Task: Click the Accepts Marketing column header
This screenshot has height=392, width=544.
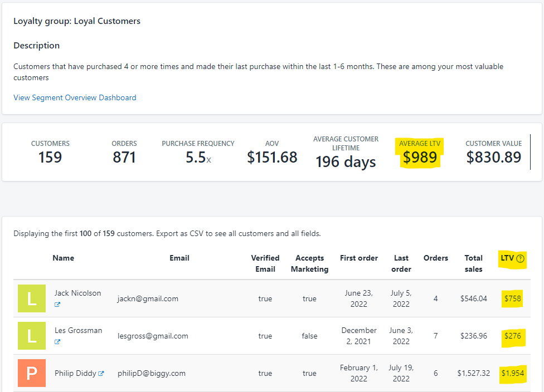Action: click(x=309, y=263)
